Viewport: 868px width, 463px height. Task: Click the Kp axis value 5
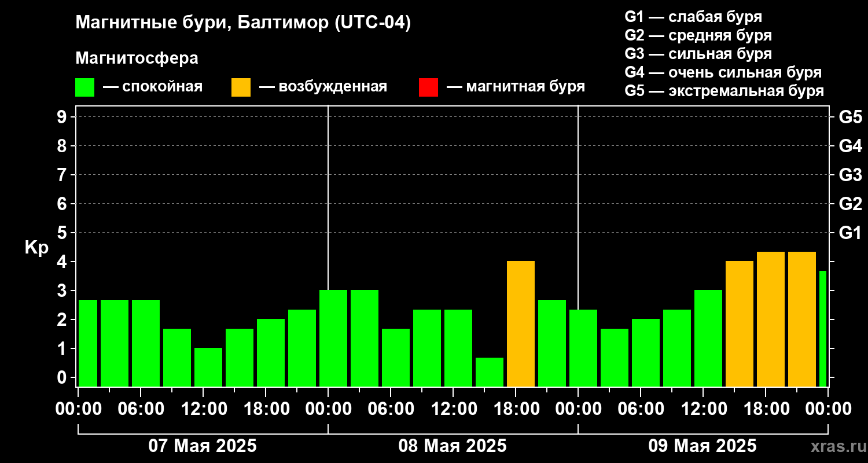click(63, 233)
